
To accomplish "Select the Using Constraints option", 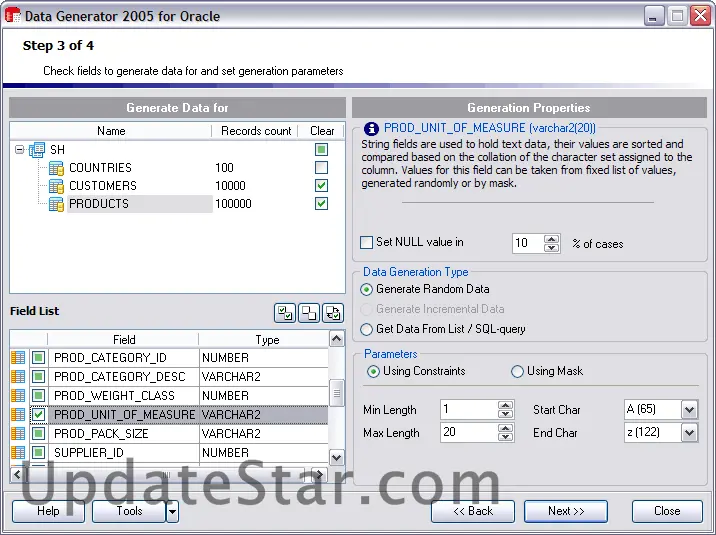I will click(373, 372).
